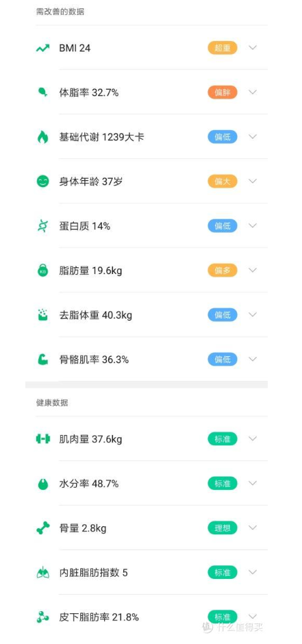Screen dimensions: 302x644
Task: Click the DNA icon for 蛋白质
Action: 42,226
